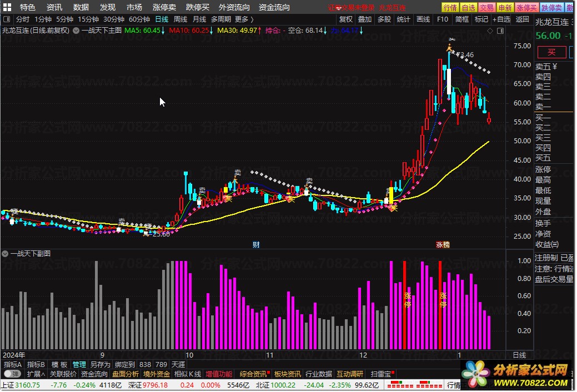577x392 pixels.
Task: Open the 管理 tab
Action: coord(79,364)
